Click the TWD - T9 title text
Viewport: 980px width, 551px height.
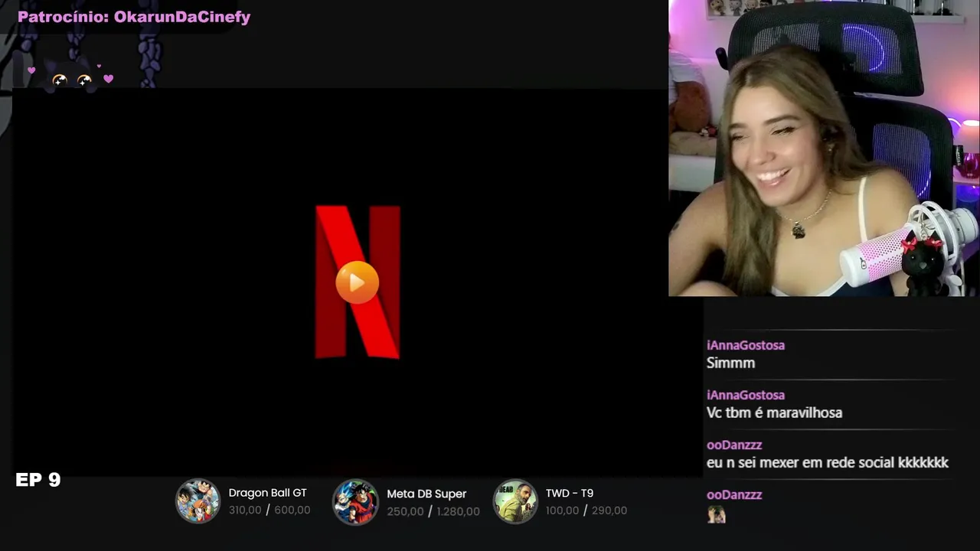point(570,493)
